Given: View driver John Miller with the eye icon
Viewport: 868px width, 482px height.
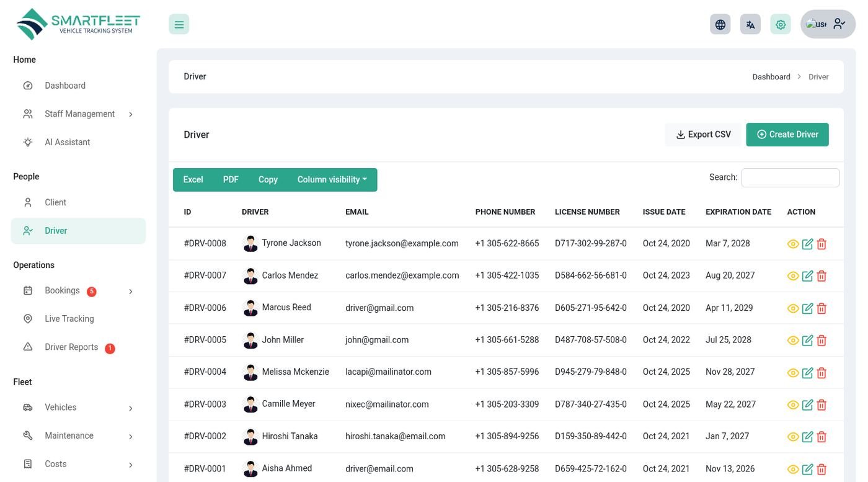Looking at the screenshot, I should pos(793,341).
